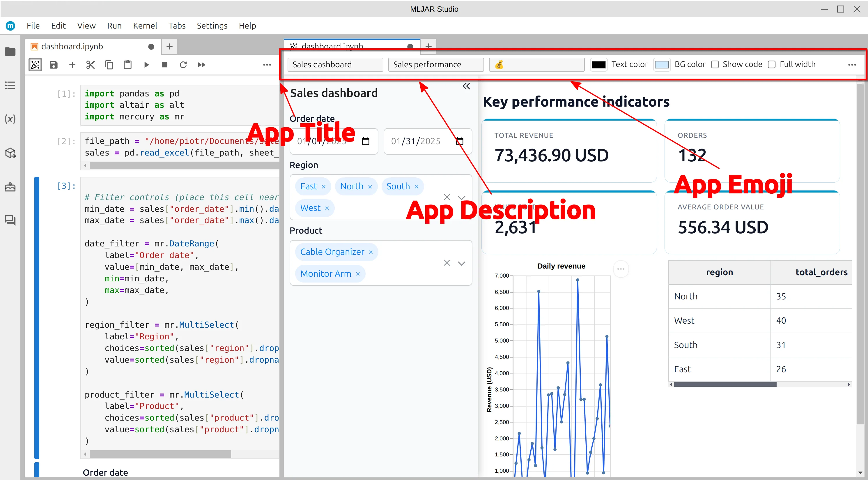Image resolution: width=868 pixels, height=480 pixels.
Task: Open the Run menu
Action: (x=114, y=26)
